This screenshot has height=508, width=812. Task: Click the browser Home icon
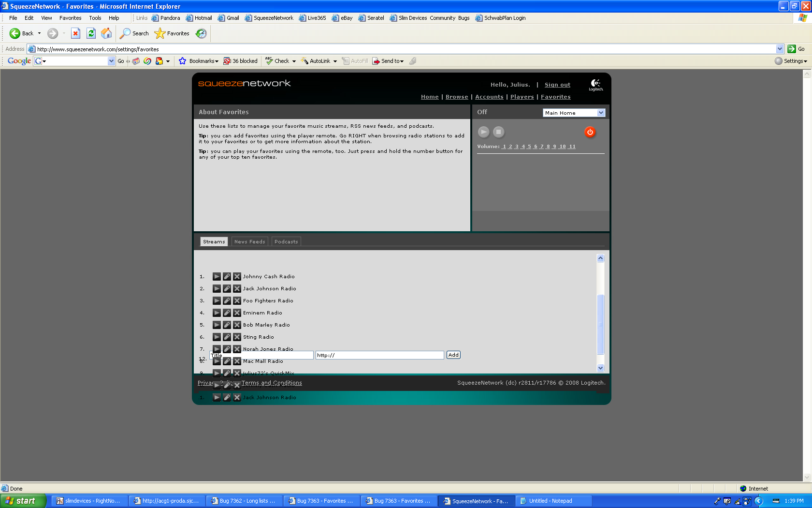point(106,33)
